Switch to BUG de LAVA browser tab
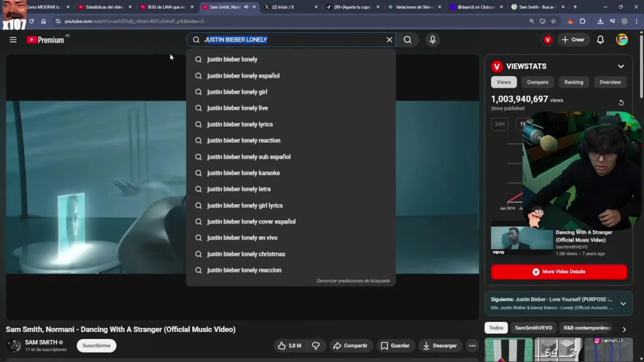 coord(166,7)
